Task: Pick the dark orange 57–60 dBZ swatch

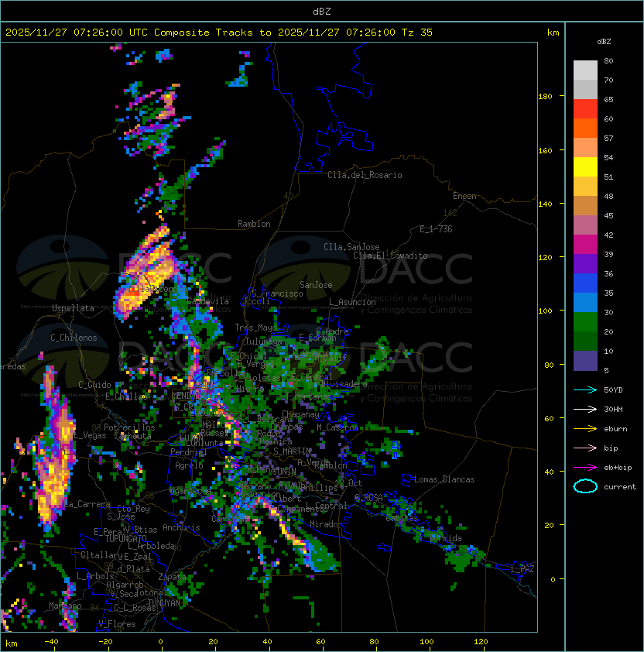Action: (585, 128)
